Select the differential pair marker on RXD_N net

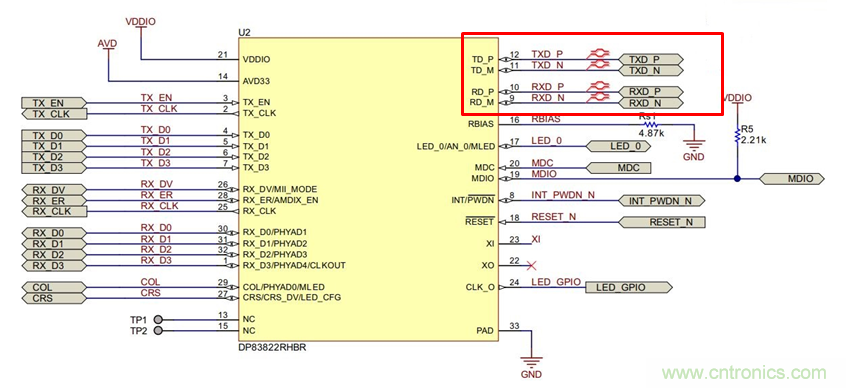click(x=599, y=97)
